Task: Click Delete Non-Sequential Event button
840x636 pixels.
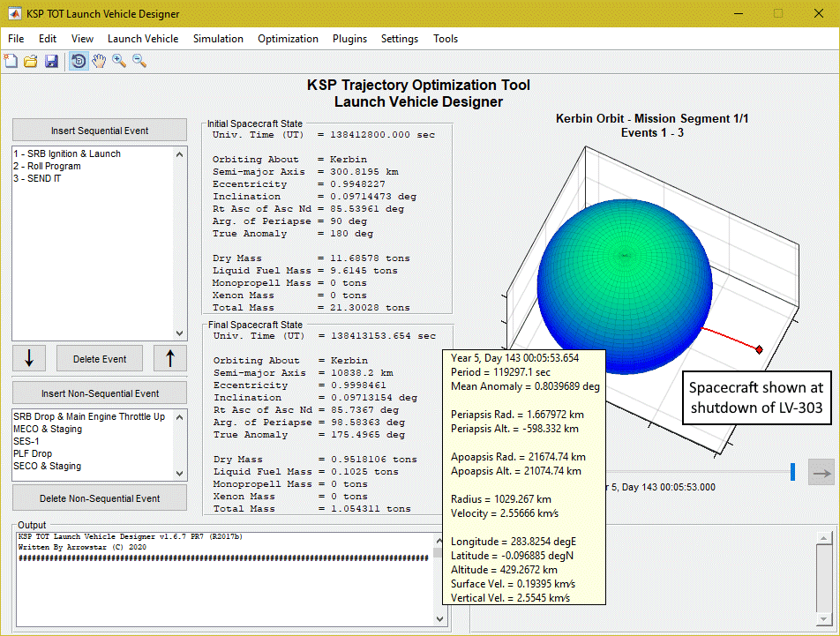Action: point(100,498)
